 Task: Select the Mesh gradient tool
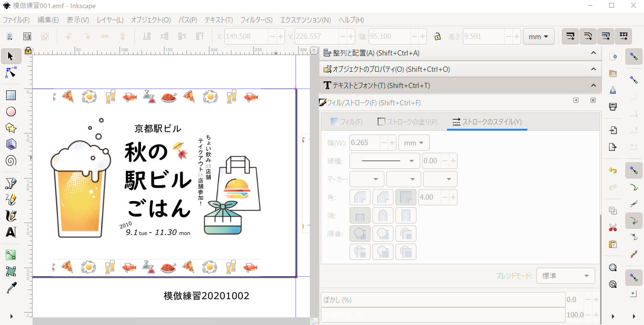11,271
